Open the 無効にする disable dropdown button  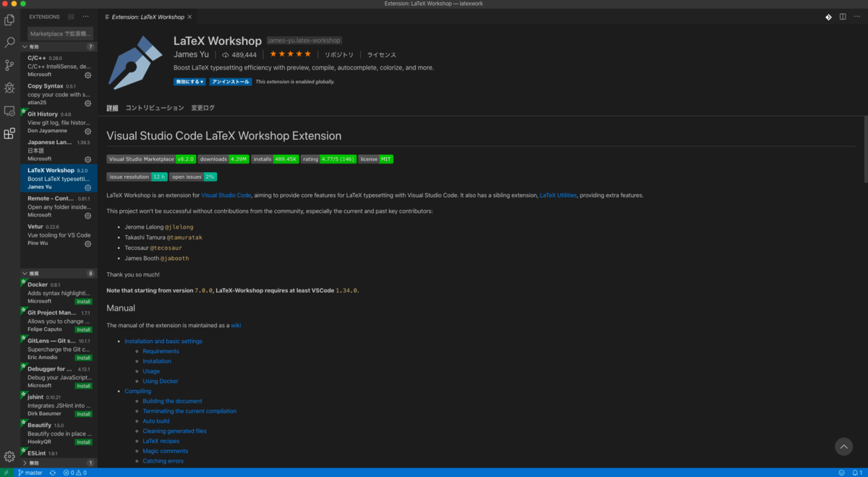point(190,82)
